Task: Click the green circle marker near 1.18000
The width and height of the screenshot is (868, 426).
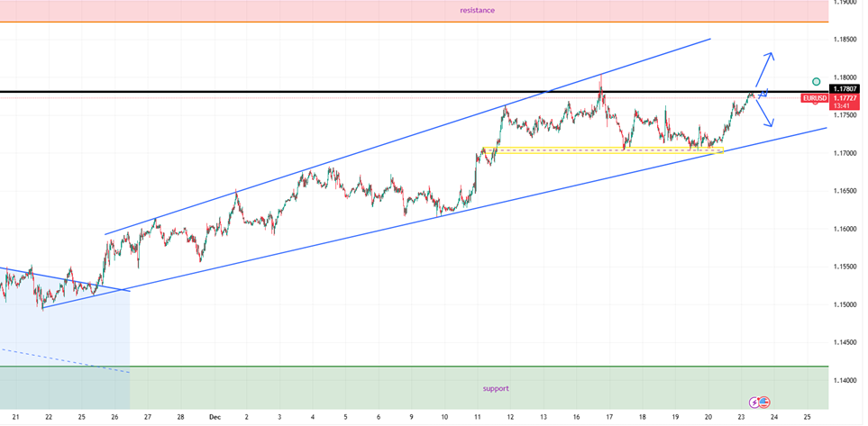Action: (816, 82)
